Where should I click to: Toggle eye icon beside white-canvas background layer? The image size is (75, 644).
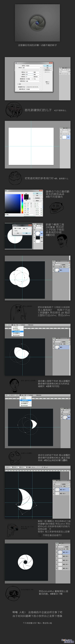(61, 137)
